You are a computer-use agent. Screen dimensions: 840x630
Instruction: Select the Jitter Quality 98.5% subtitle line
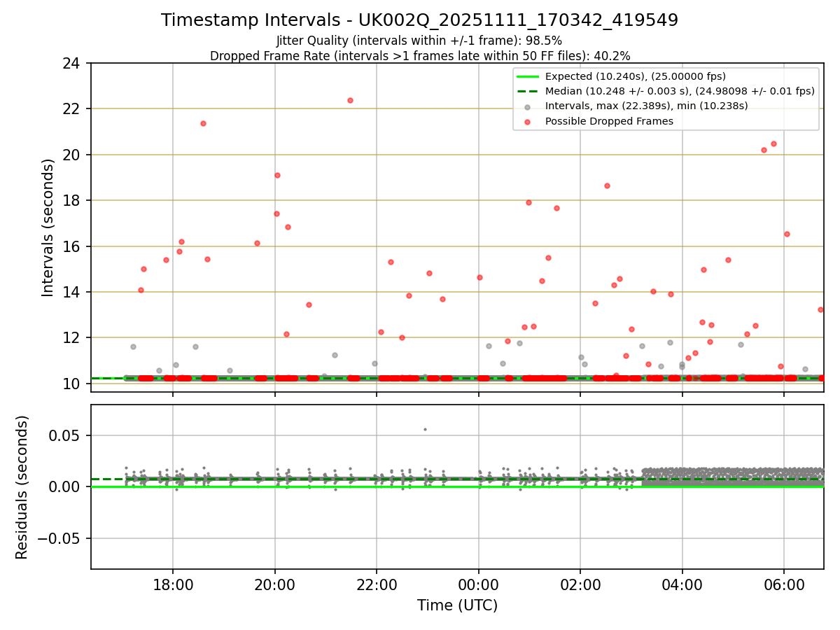click(419, 41)
